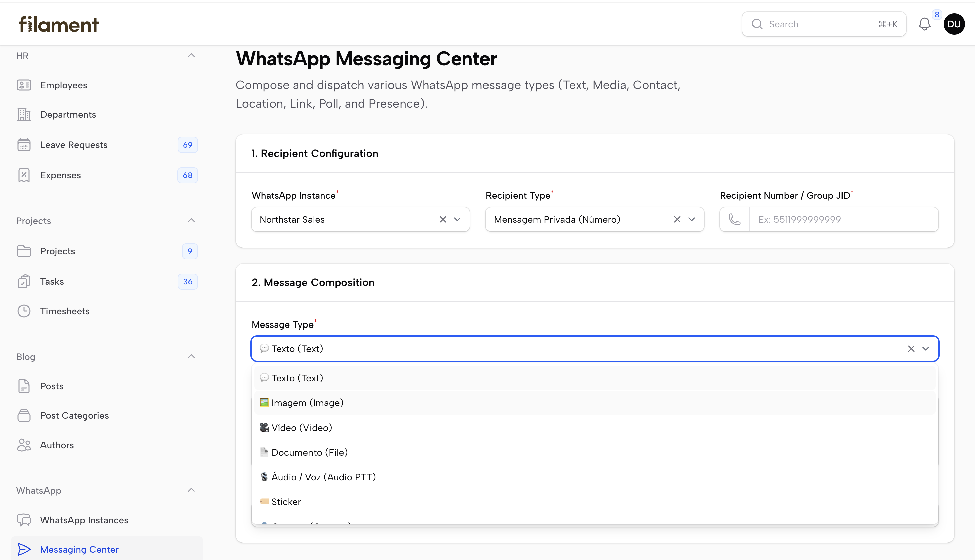Open Departments in the sidebar
The height and width of the screenshot is (560, 975).
click(x=107, y=115)
